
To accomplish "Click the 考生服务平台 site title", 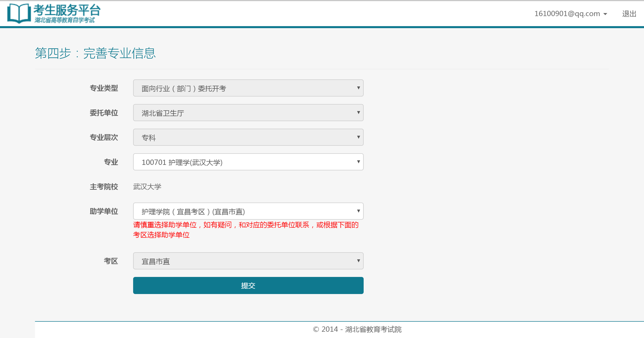I will click(x=67, y=10).
